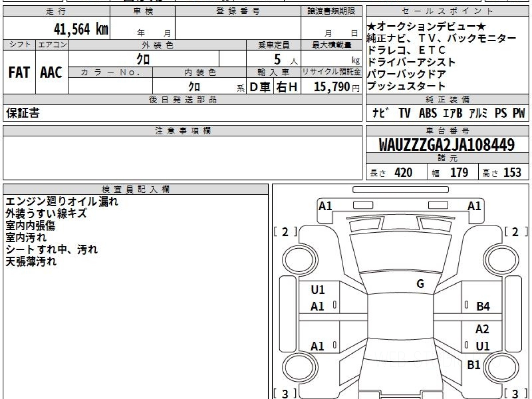Click the 譲渡書類期限 header

pos(331,12)
